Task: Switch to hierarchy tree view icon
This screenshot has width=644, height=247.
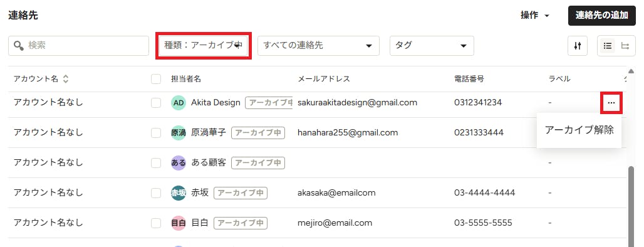Action: [x=625, y=46]
